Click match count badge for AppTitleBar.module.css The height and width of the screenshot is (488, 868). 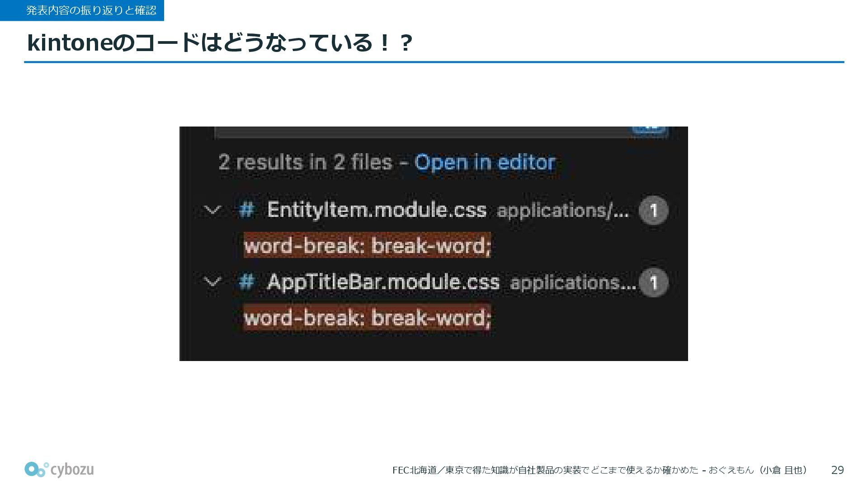pyautogui.click(x=653, y=282)
